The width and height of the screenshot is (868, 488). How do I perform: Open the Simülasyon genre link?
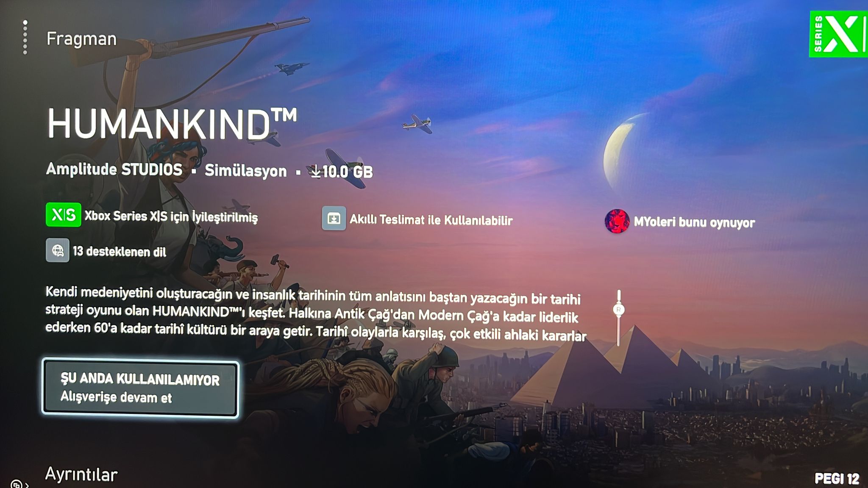(245, 171)
